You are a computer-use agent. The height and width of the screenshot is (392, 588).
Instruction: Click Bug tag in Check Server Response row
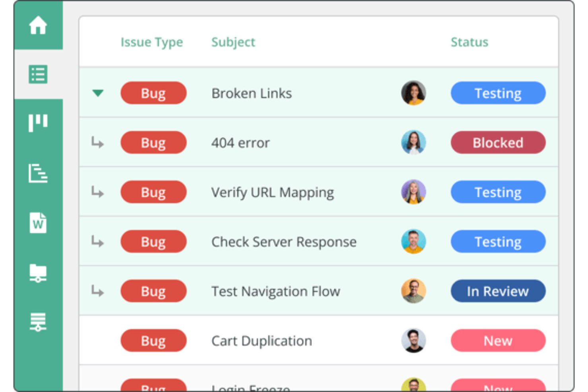(x=153, y=241)
